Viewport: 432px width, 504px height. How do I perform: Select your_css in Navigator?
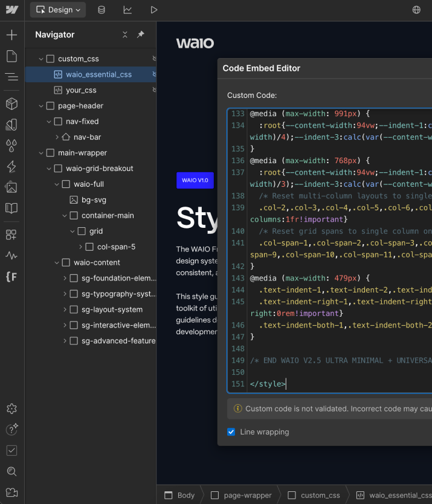[x=91, y=90]
